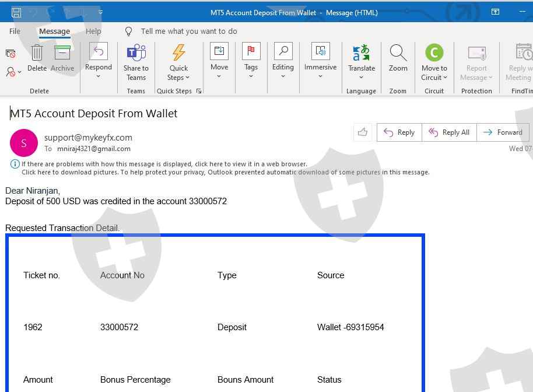Click here to download pictures notice
Screen dimensions: 533x392
[225, 172]
